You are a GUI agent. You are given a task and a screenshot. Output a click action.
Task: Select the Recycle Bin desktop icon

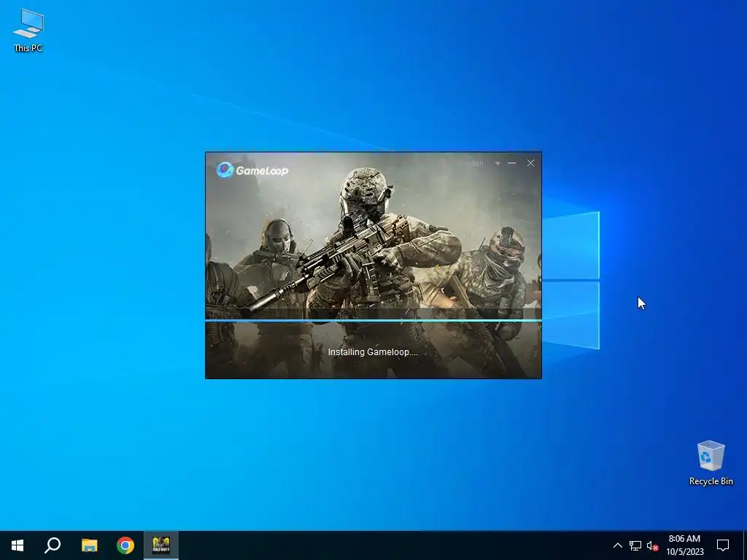(x=711, y=463)
